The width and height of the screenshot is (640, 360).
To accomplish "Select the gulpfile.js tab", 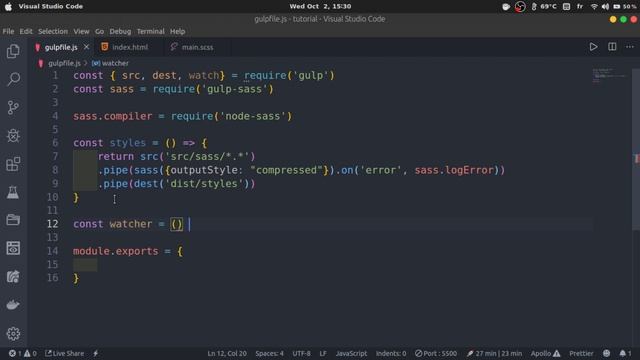I will [x=61, y=47].
